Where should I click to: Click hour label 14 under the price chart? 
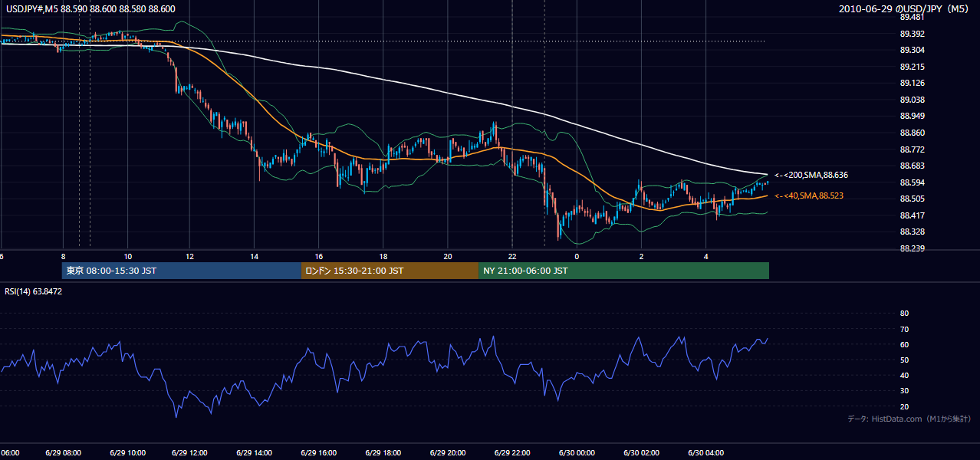pyautogui.click(x=254, y=256)
